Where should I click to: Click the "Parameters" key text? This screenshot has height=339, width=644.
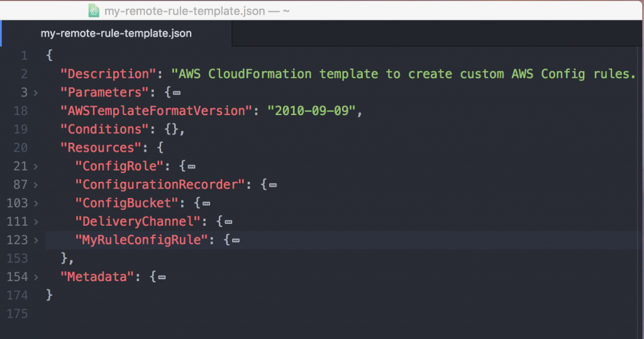point(104,92)
